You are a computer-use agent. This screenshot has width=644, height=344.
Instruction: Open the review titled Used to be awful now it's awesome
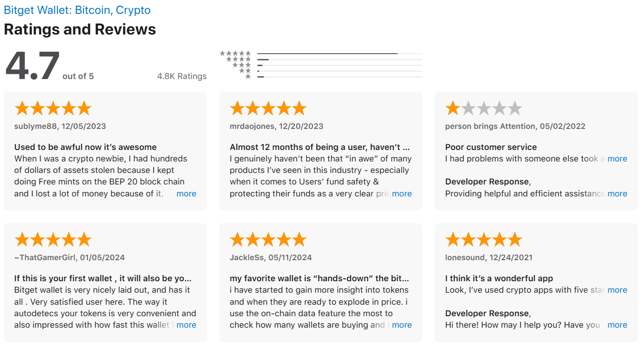(85, 147)
